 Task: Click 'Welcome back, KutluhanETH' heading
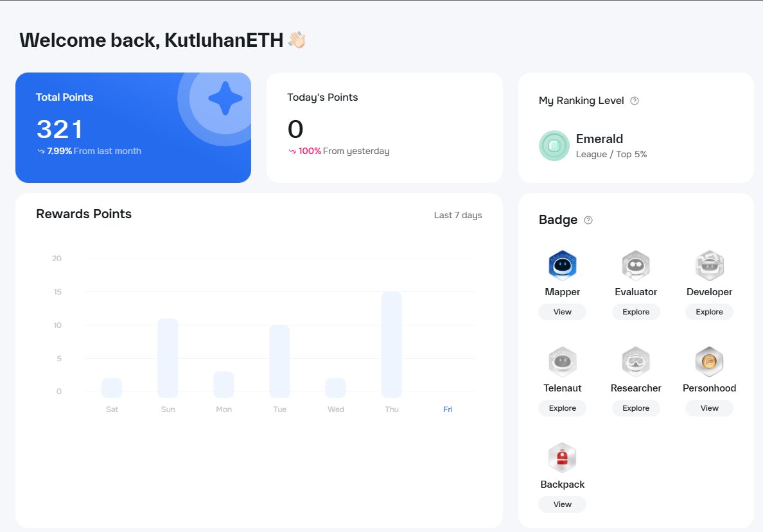pos(152,40)
